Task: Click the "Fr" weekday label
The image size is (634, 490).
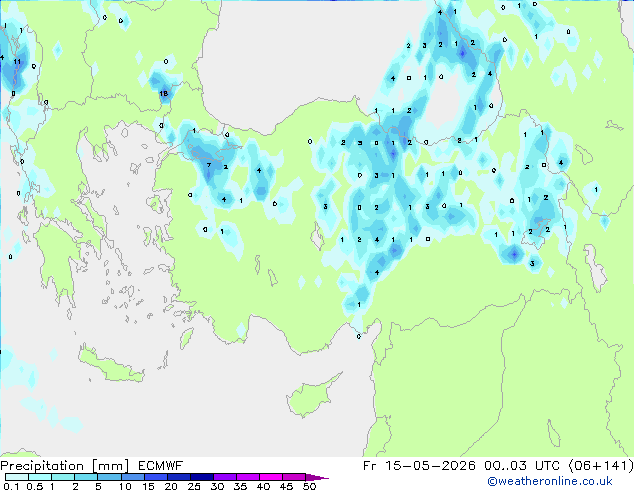Action: (370, 466)
